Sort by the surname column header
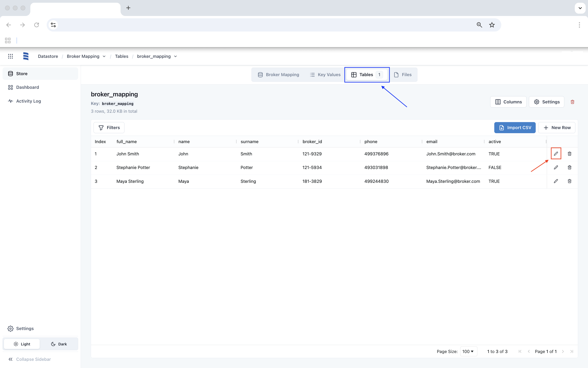 [x=249, y=142]
